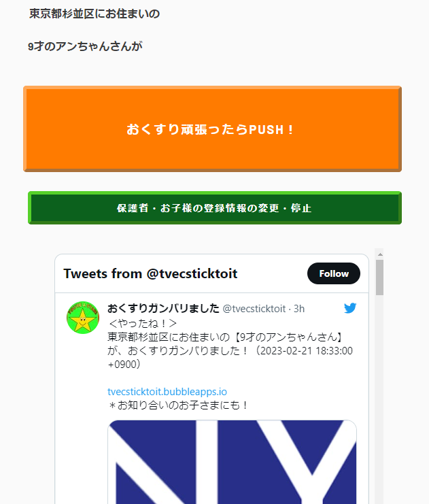Click the 2023-02-21 18:33:00 date text
The image size is (429, 504).
coord(306,350)
